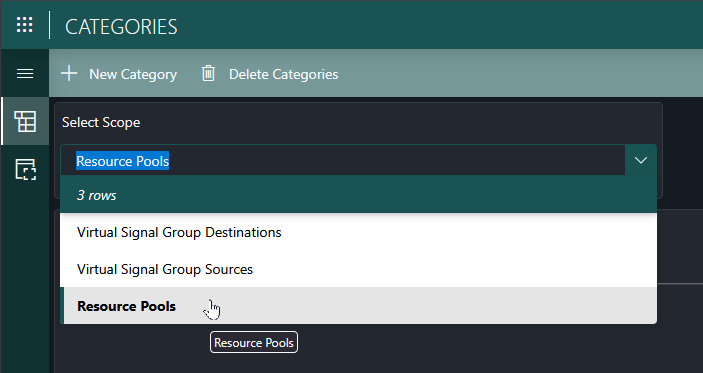Toggle the hamburger navigation menu
The width and height of the screenshot is (703, 373).
(25, 73)
